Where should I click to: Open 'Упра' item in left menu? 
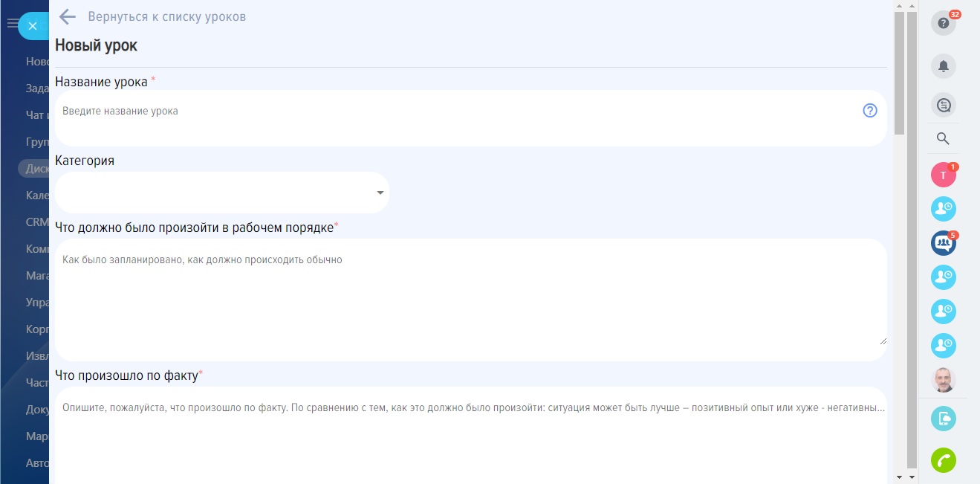[x=37, y=302]
